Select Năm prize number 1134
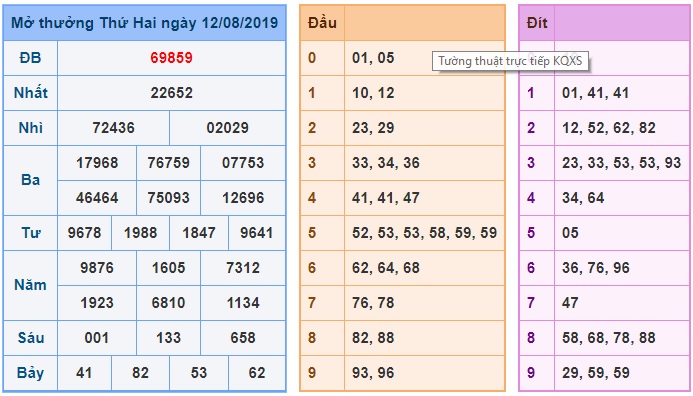The height and width of the screenshot is (396, 693). click(243, 302)
